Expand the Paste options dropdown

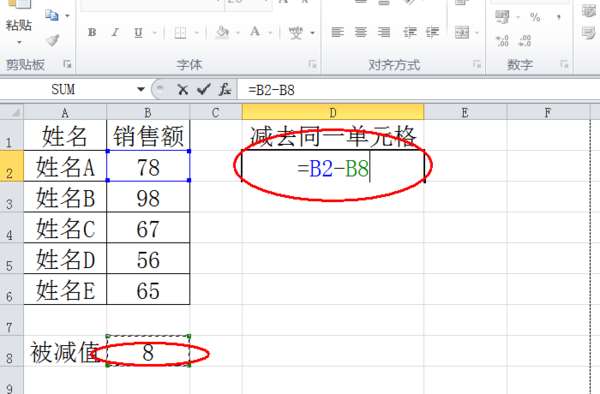click(x=19, y=42)
